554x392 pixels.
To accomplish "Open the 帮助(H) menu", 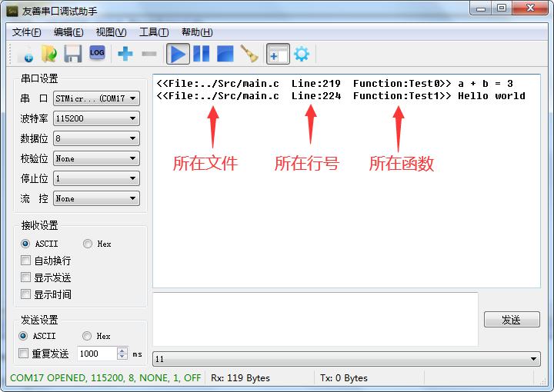I will click(x=197, y=32).
